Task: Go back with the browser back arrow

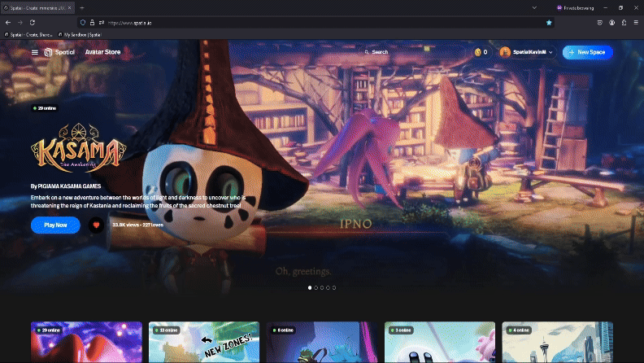Action: (x=8, y=23)
